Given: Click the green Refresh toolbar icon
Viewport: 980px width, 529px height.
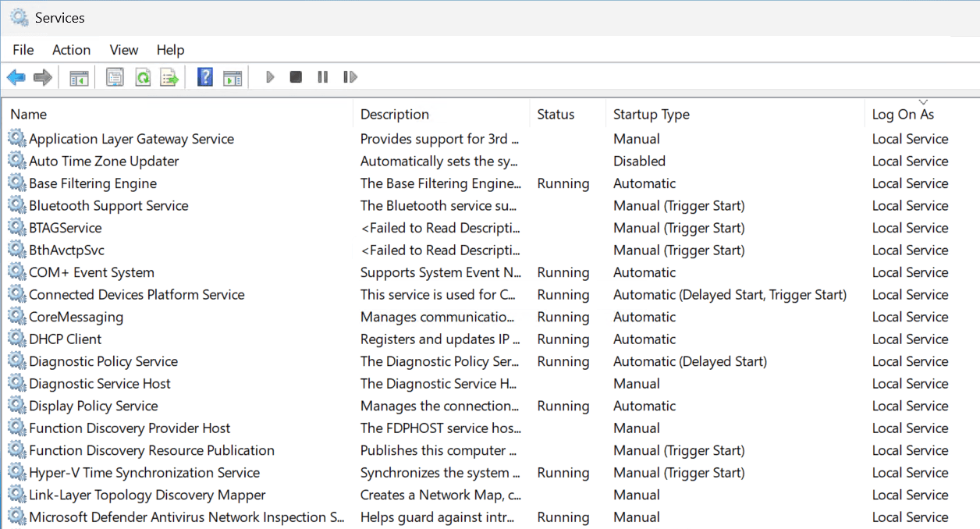Looking at the screenshot, I should pyautogui.click(x=143, y=77).
